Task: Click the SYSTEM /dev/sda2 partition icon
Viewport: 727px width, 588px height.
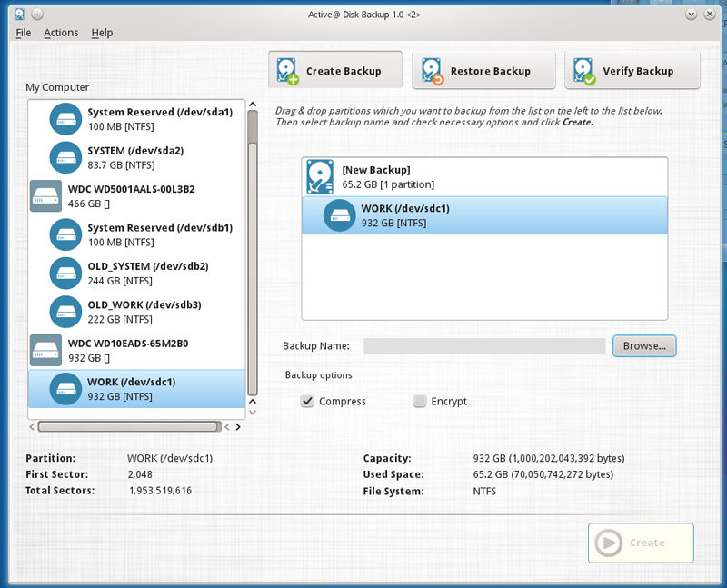Action: point(65,157)
